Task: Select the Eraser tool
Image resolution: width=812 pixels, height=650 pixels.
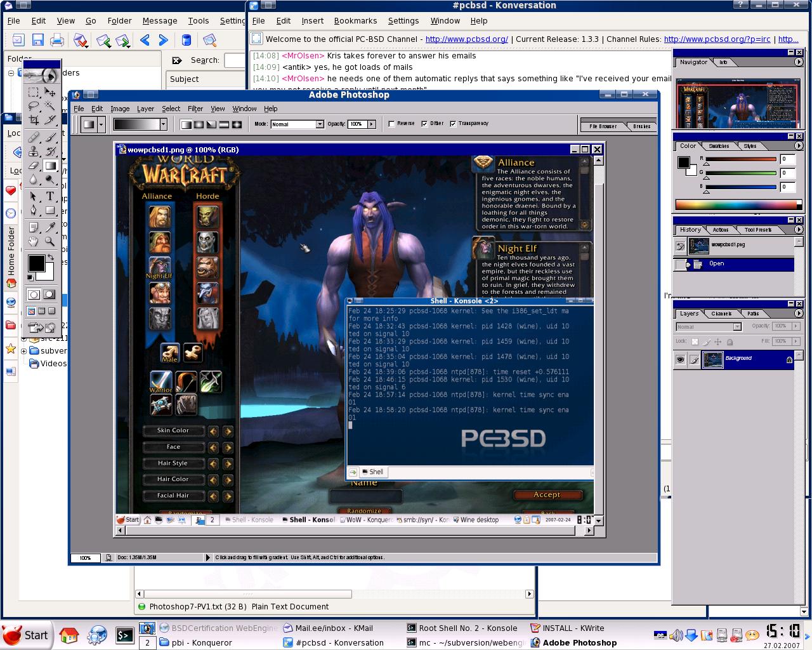Action: click(x=34, y=166)
